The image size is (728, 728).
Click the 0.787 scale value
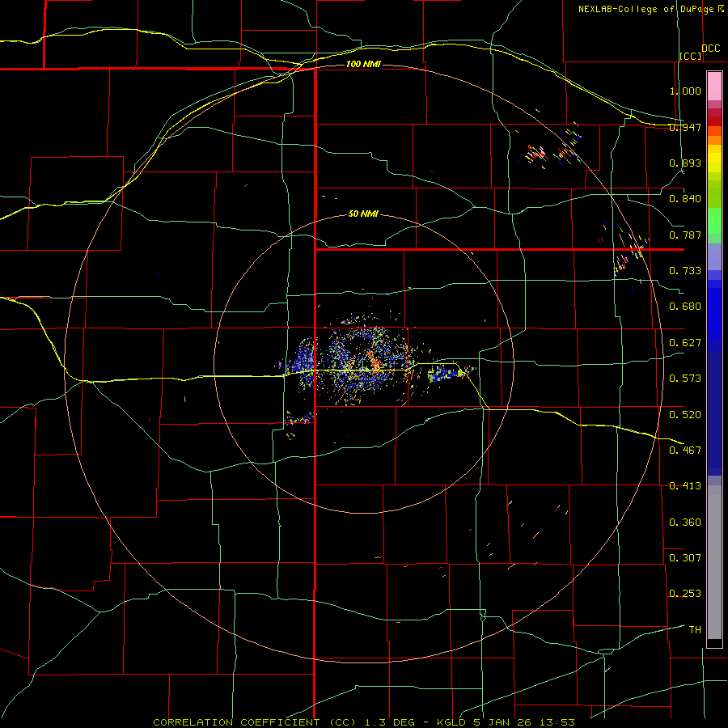click(x=685, y=235)
